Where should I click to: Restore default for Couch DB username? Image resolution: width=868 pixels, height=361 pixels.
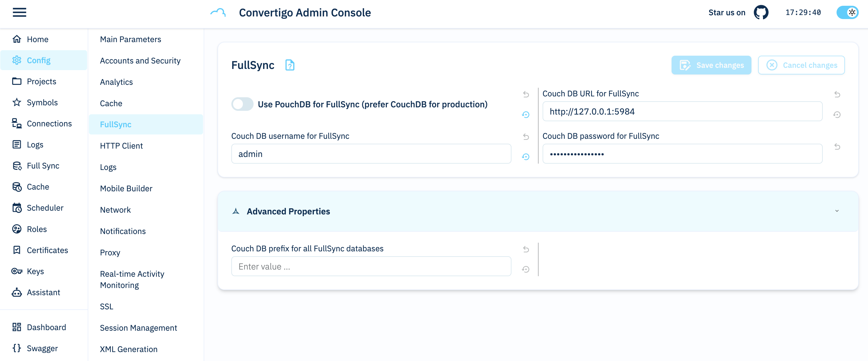click(x=525, y=157)
